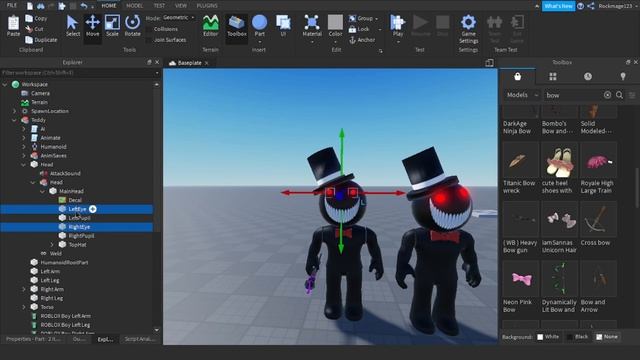
Task: Collapse the Workspace tree node
Action: point(5,84)
